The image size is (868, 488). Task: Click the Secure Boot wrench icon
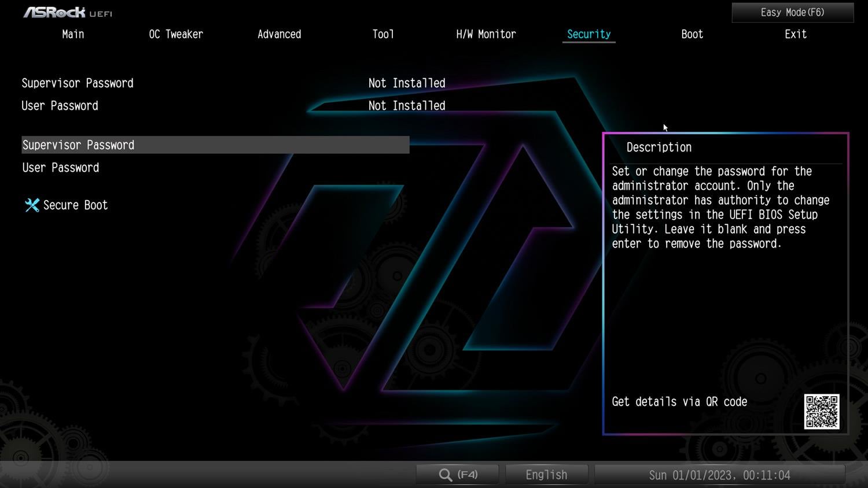coord(32,205)
